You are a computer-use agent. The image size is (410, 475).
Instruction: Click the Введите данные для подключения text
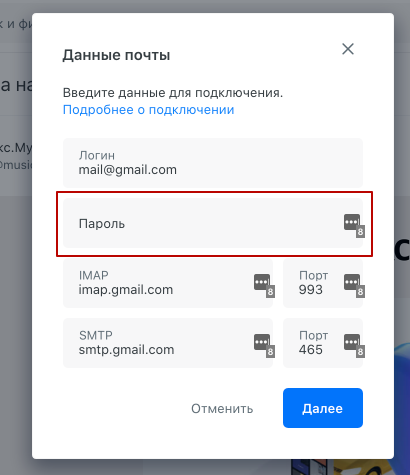[173, 93]
